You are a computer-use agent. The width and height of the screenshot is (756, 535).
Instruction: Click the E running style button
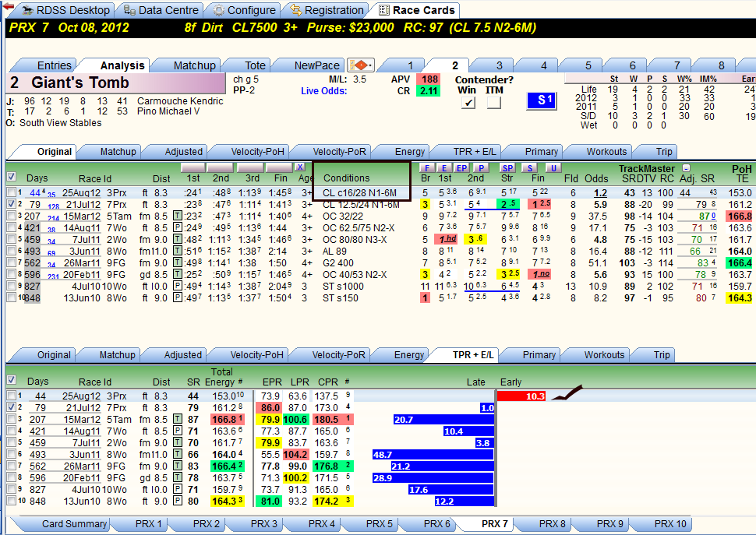[444, 167]
